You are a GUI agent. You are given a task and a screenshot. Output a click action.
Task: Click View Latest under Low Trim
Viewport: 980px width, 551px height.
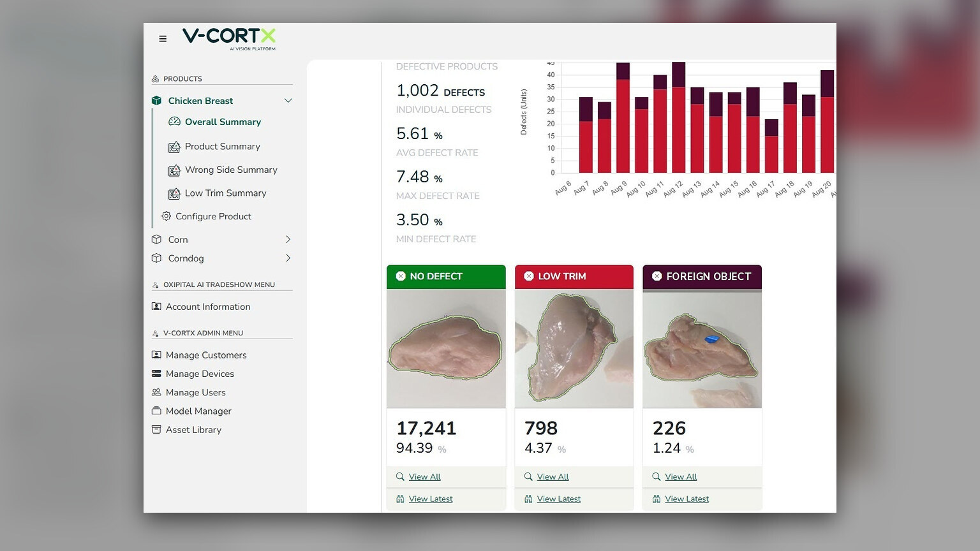[559, 499]
